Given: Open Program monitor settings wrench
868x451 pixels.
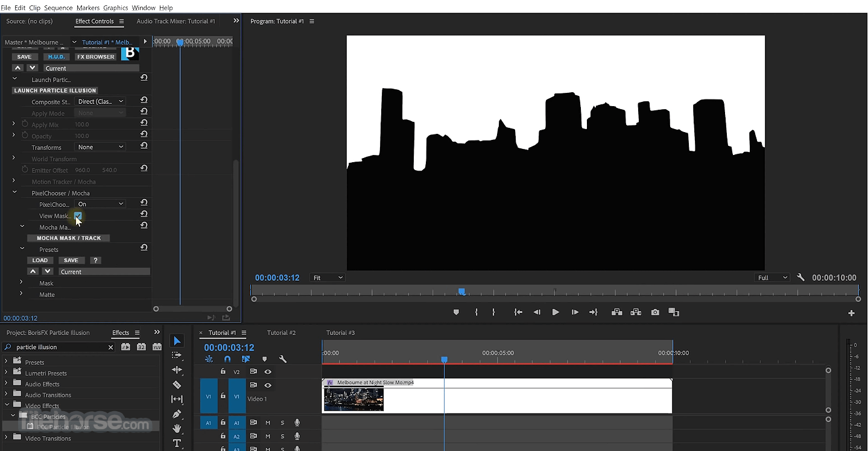Looking at the screenshot, I should click(x=800, y=277).
